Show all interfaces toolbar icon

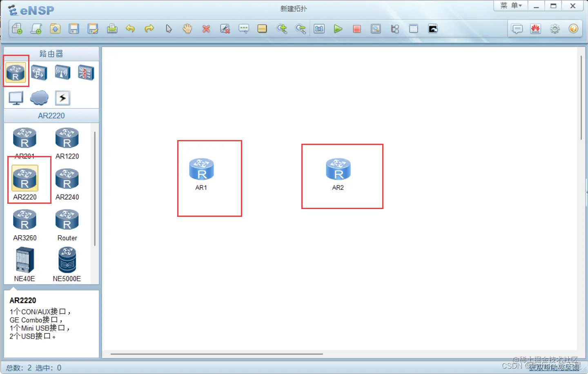(395, 29)
